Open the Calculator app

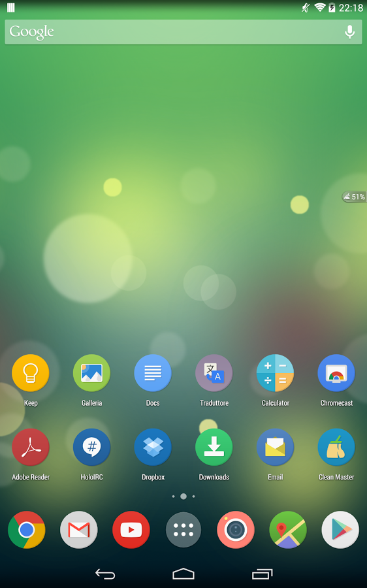tap(275, 373)
